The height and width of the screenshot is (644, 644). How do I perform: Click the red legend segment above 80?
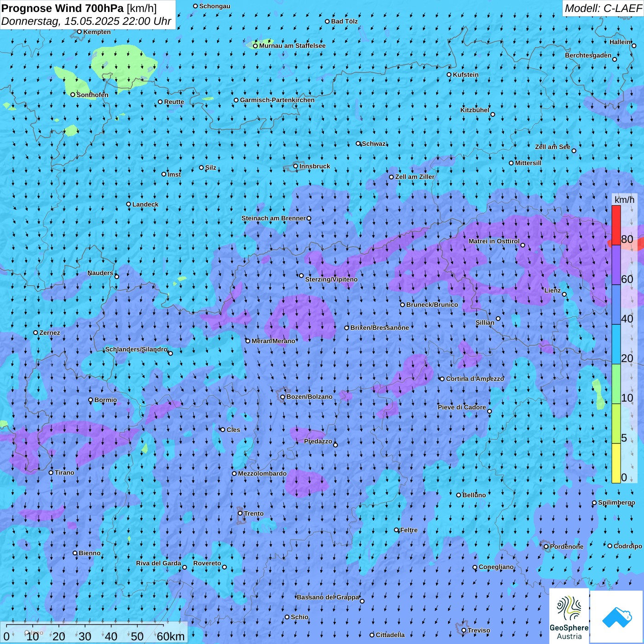tap(616, 225)
